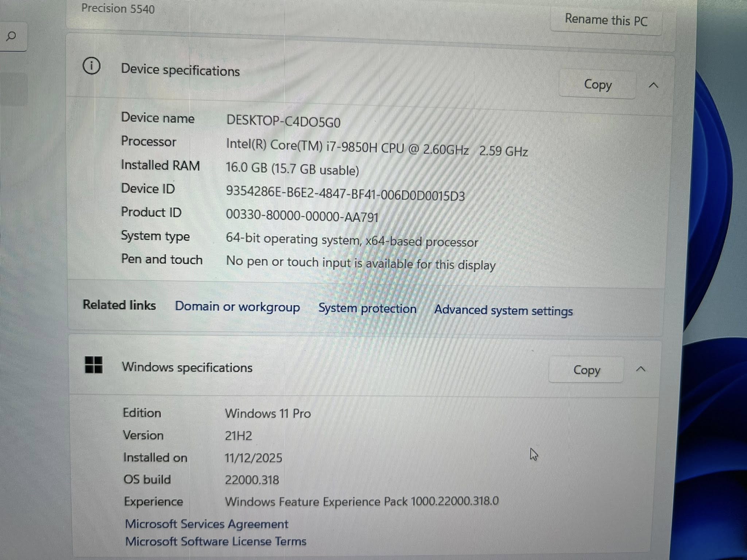Open the Microsoft Services Agreement link
Screen dimensions: 747x560
click(206, 524)
